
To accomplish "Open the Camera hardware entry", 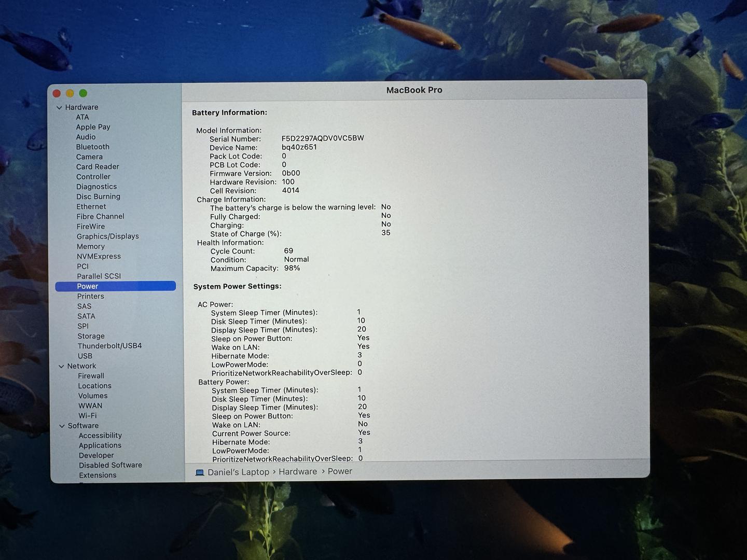I will click(89, 157).
